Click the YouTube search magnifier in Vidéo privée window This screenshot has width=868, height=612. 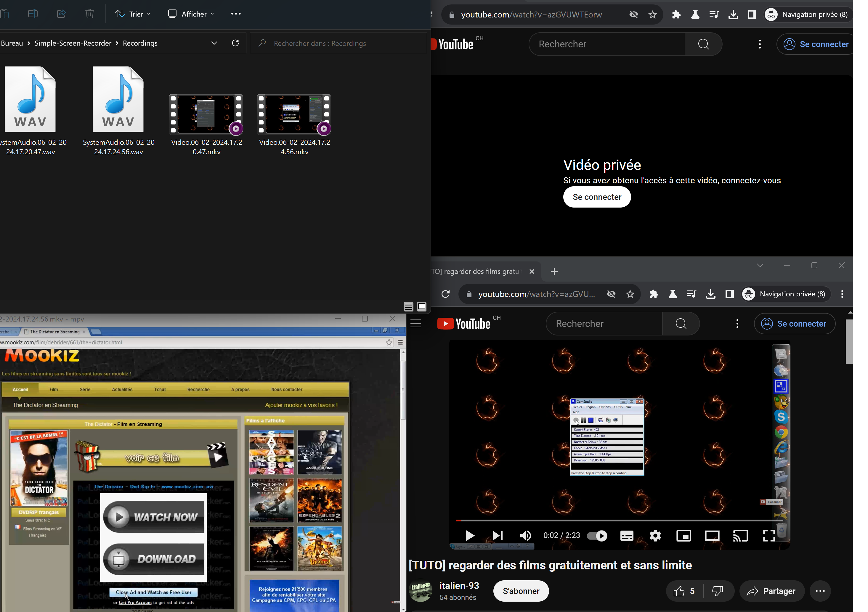pos(704,44)
